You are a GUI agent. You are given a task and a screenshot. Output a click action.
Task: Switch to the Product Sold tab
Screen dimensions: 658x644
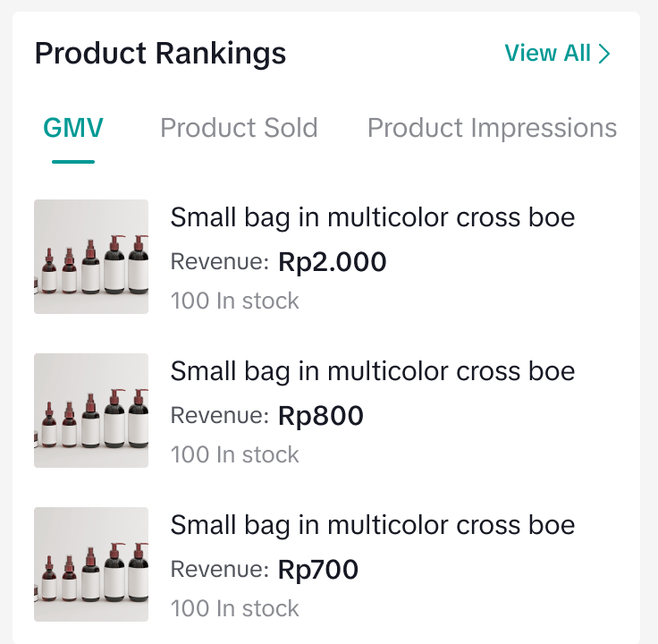(239, 128)
